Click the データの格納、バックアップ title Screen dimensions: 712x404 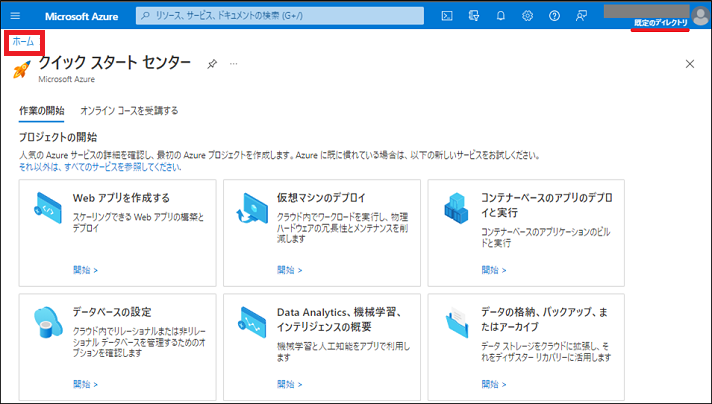[544, 320]
